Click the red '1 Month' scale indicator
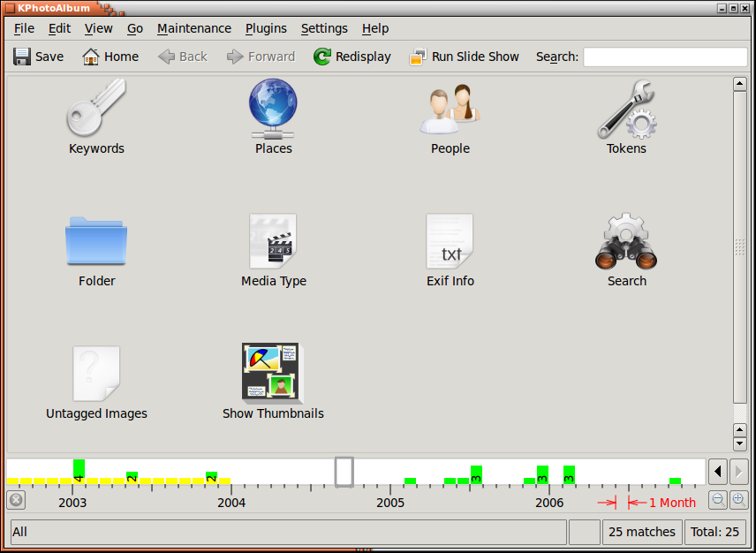The height and width of the screenshot is (553, 756). [x=646, y=503]
